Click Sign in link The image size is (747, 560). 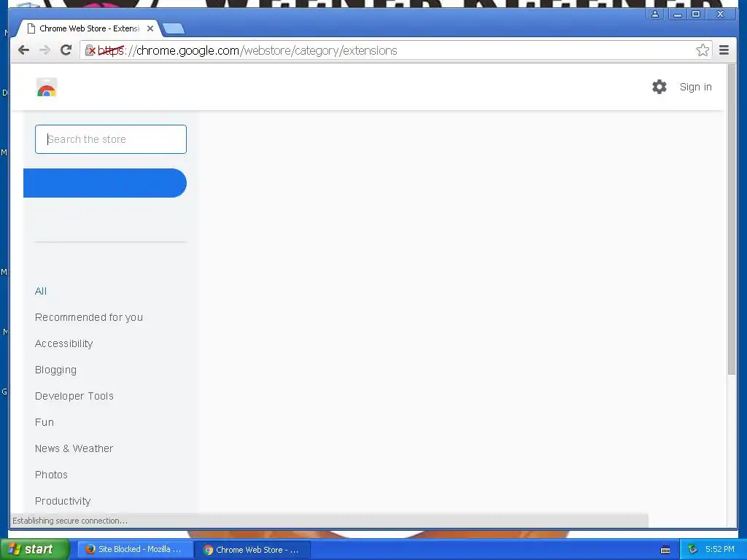click(x=695, y=87)
